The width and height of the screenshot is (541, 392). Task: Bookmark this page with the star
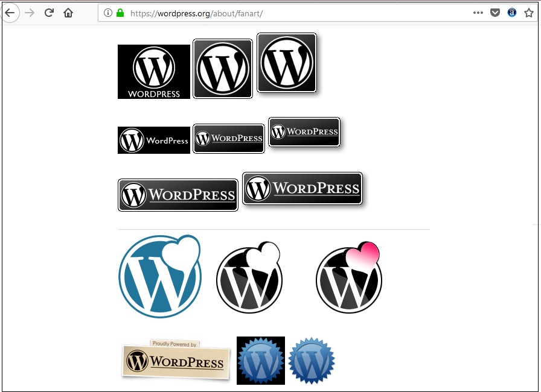pos(529,13)
